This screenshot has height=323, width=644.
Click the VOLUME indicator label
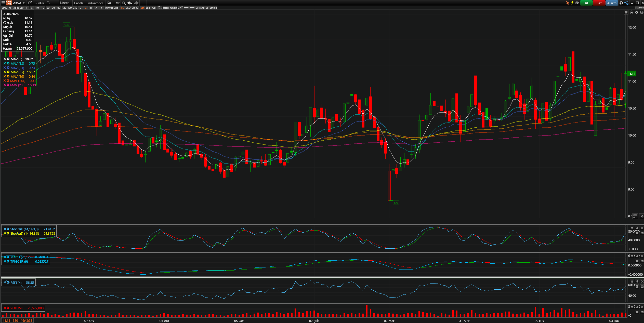(17, 308)
